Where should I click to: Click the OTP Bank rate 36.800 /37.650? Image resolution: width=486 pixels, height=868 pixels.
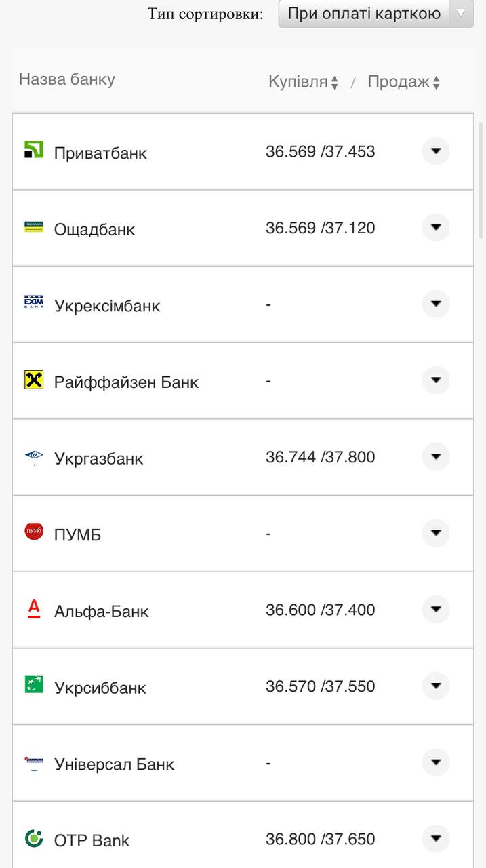click(x=320, y=839)
